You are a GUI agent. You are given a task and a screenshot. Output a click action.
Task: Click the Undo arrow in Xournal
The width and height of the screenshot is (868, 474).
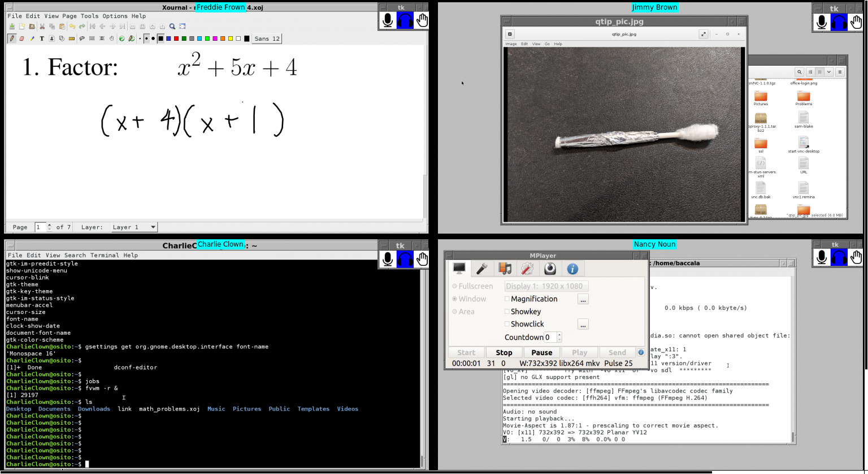(72, 26)
